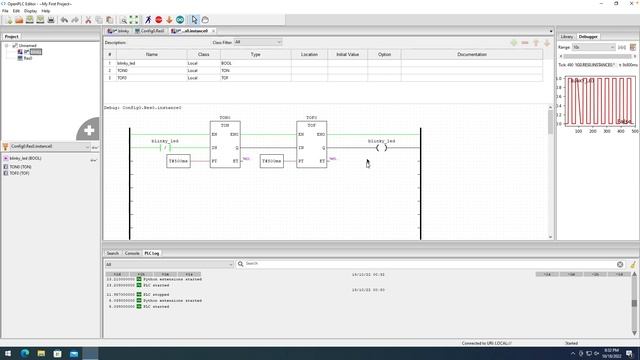Viewport: 640px width, 360px height.
Task: Click the clear log broom icon
Action: point(633,264)
